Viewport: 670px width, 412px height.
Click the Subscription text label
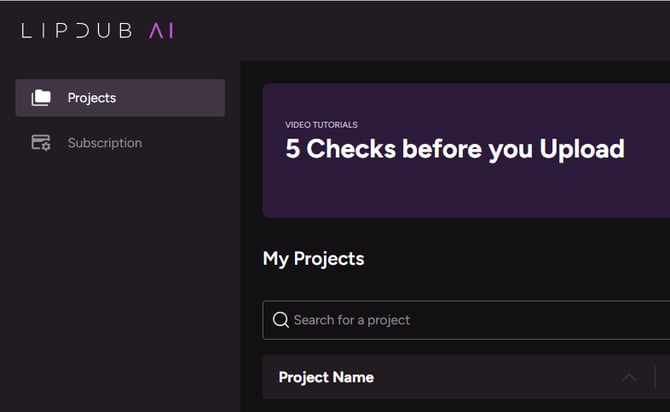click(x=105, y=143)
